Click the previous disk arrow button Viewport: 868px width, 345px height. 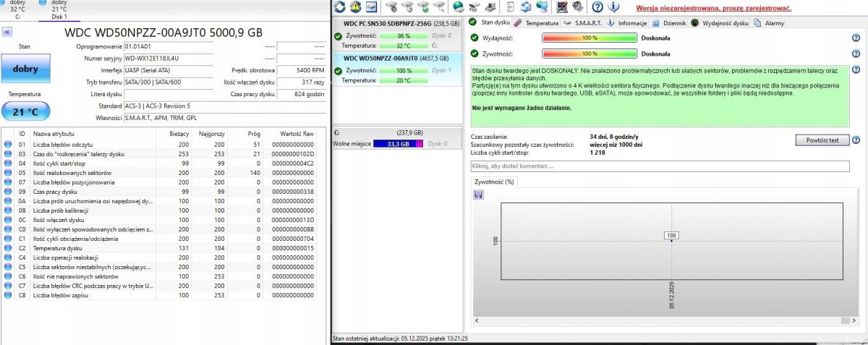click(x=7, y=33)
